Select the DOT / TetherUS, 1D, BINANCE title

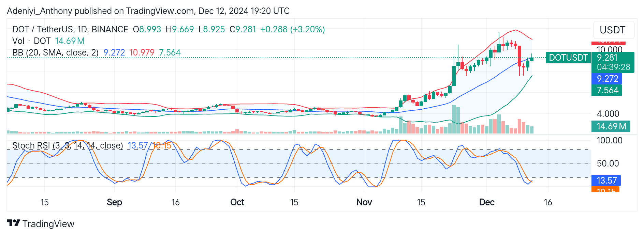click(70, 29)
